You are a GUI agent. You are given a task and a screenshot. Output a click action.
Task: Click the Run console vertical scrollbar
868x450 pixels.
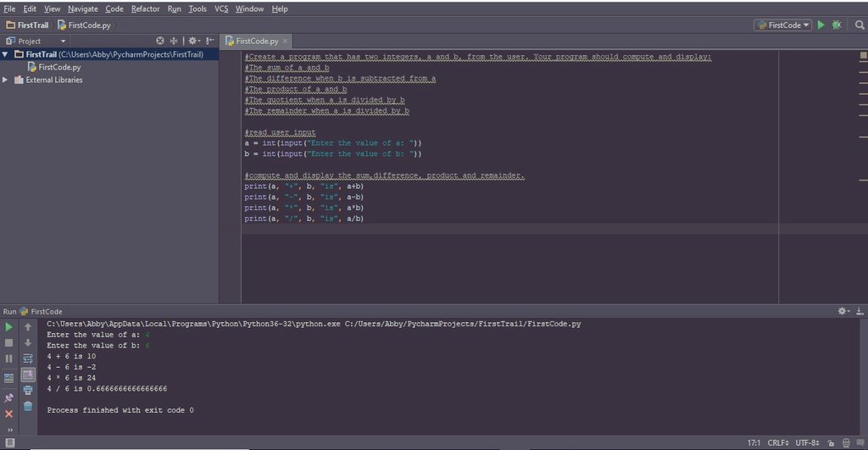point(863,376)
